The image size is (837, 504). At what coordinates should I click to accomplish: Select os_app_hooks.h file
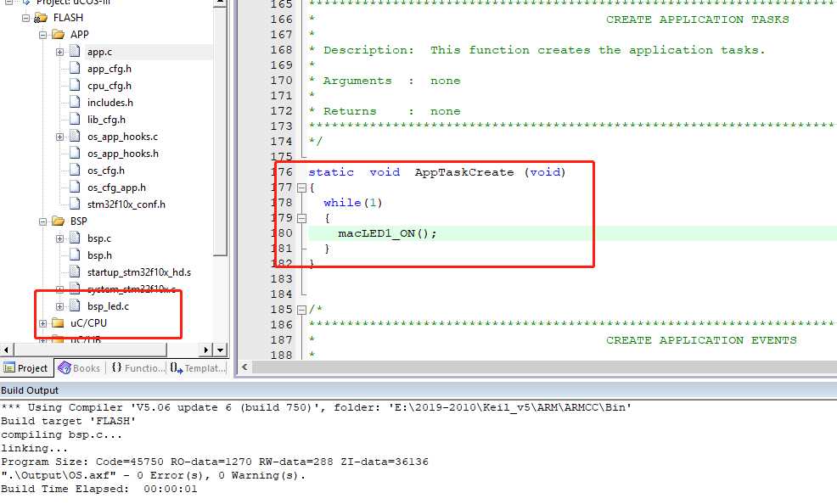click(123, 154)
